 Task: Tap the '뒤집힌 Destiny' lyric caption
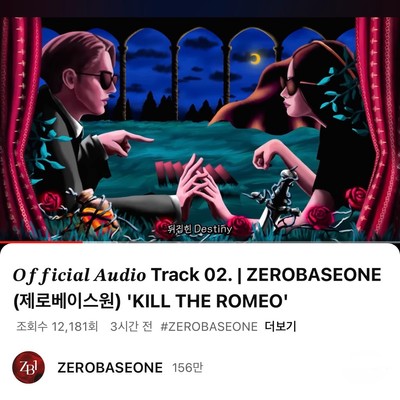pos(200,229)
